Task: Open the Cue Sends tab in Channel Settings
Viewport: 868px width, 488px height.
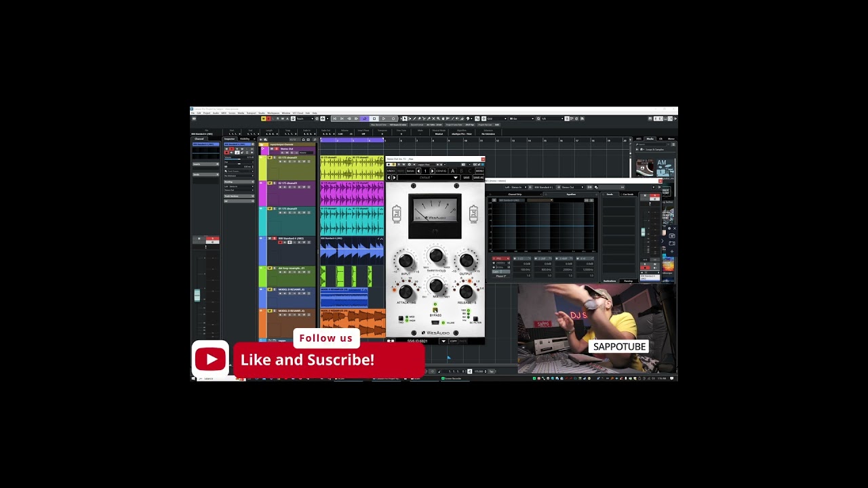Action: (x=628, y=195)
